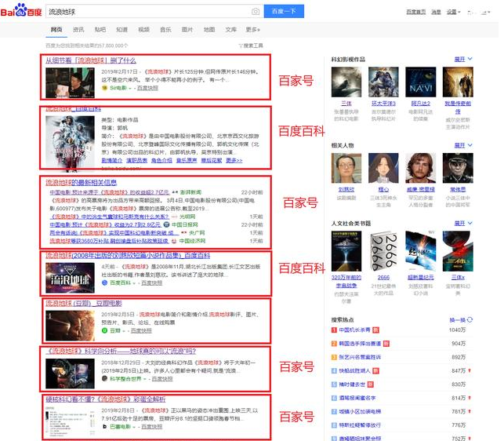The width and height of the screenshot is (504, 441).
Task: Open result 从细节看「流浪地球」删了什么
Action: (91, 60)
